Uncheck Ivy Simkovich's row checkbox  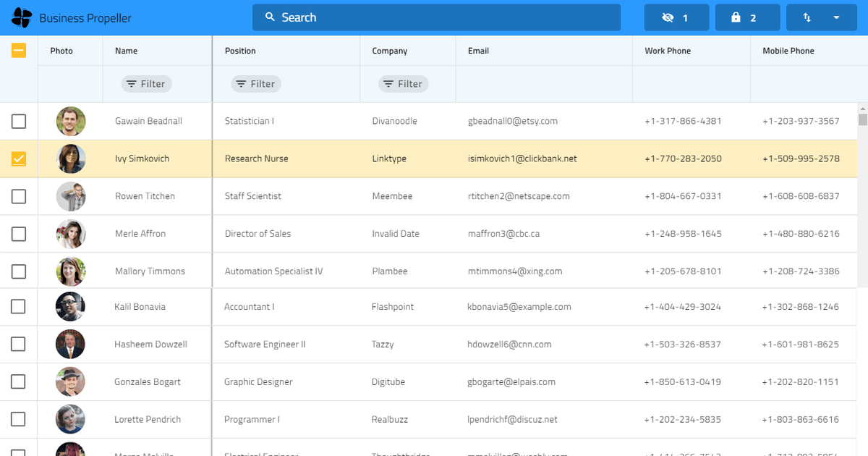click(x=18, y=159)
